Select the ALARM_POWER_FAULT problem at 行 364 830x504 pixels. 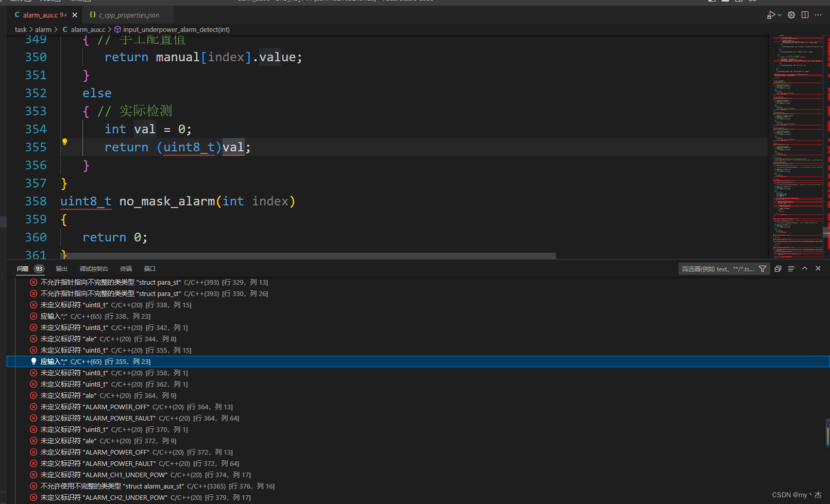click(418, 418)
